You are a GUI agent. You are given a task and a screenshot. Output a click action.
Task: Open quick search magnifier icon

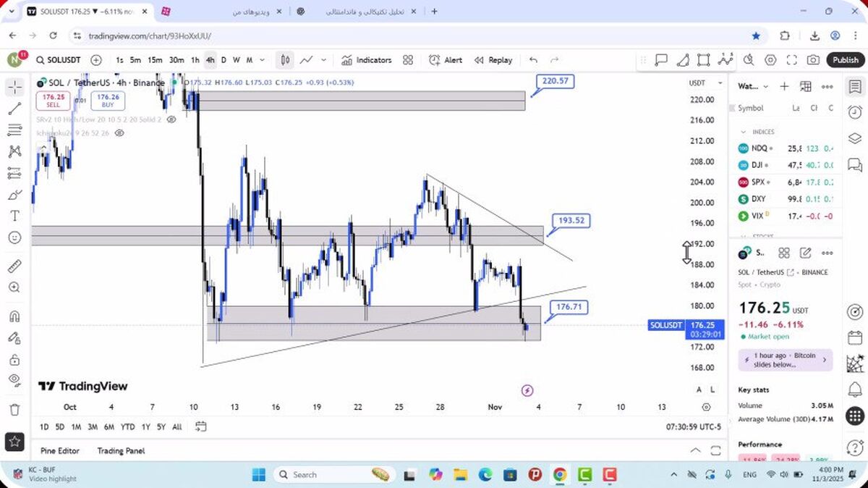[749, 60]
